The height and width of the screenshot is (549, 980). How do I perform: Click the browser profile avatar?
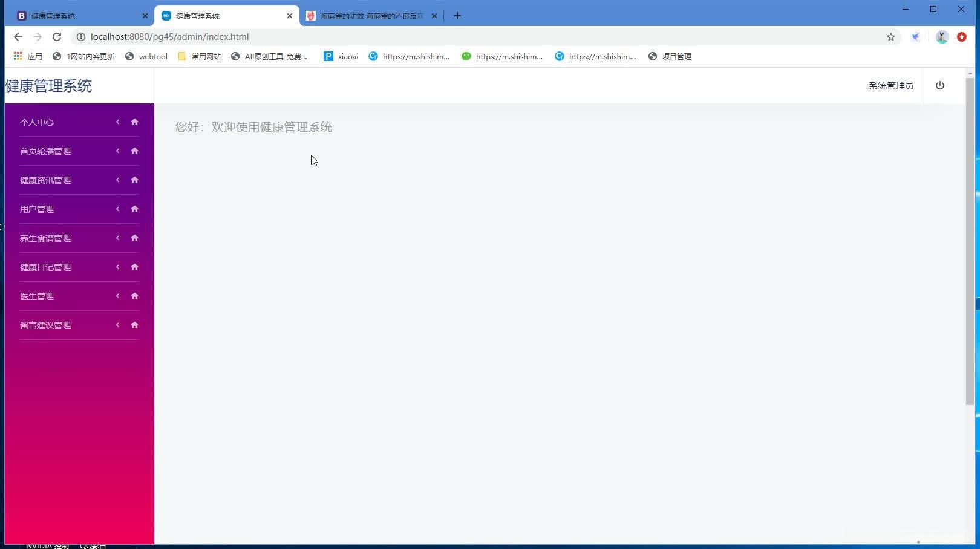[941, 37]
